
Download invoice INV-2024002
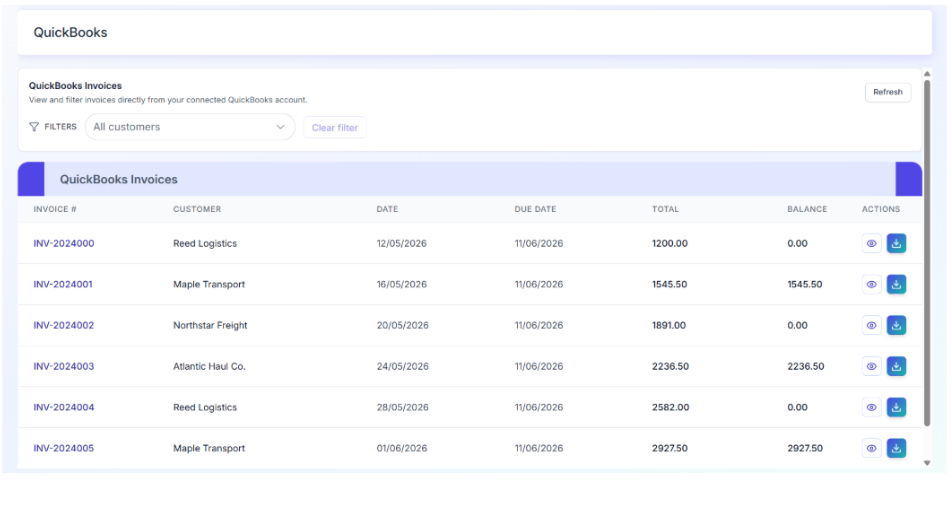point(896,325)
